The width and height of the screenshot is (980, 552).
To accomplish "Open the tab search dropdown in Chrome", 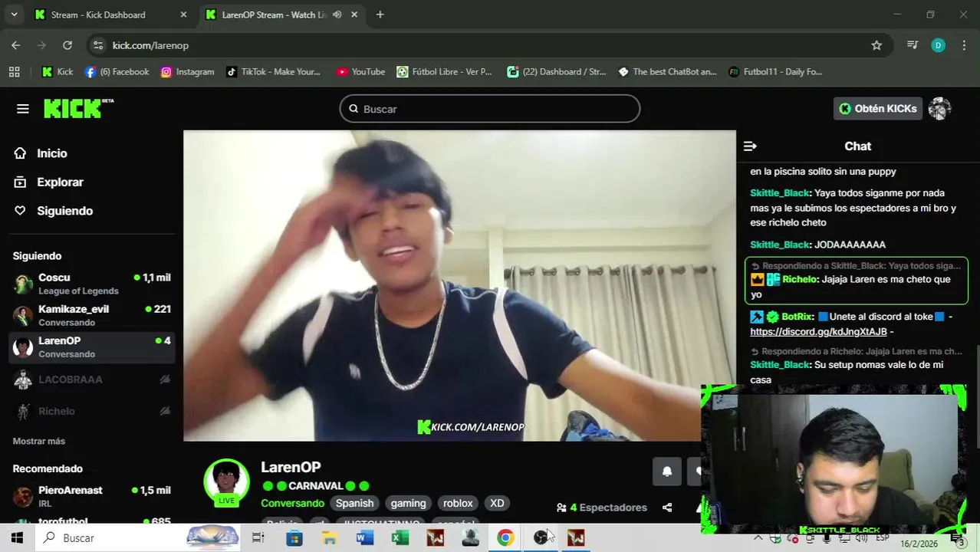I will click(x=14, y=15).
